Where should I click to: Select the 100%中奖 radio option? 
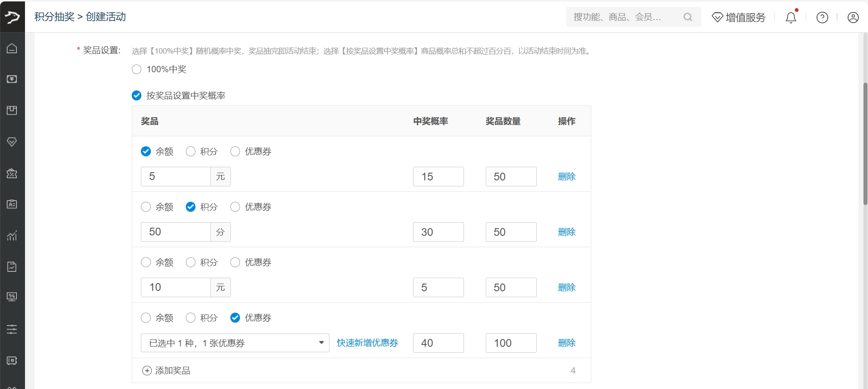pos(137,70)
